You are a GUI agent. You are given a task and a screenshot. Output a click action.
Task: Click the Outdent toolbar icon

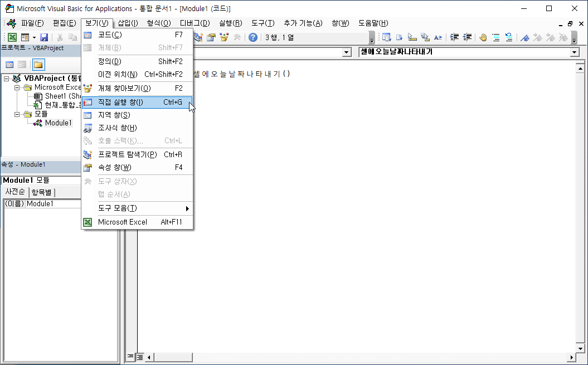coord(467,37)
